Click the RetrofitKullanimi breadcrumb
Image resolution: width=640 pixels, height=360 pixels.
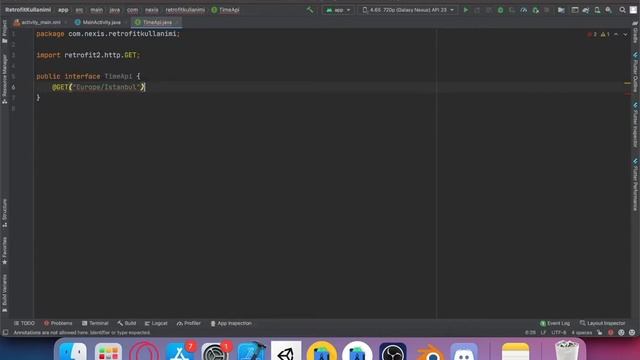coord(28,9)
